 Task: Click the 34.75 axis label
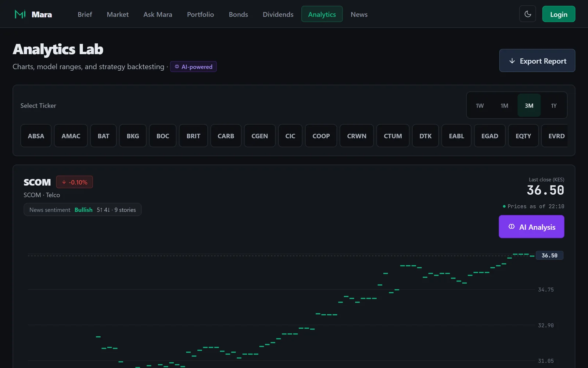(546, 290)
